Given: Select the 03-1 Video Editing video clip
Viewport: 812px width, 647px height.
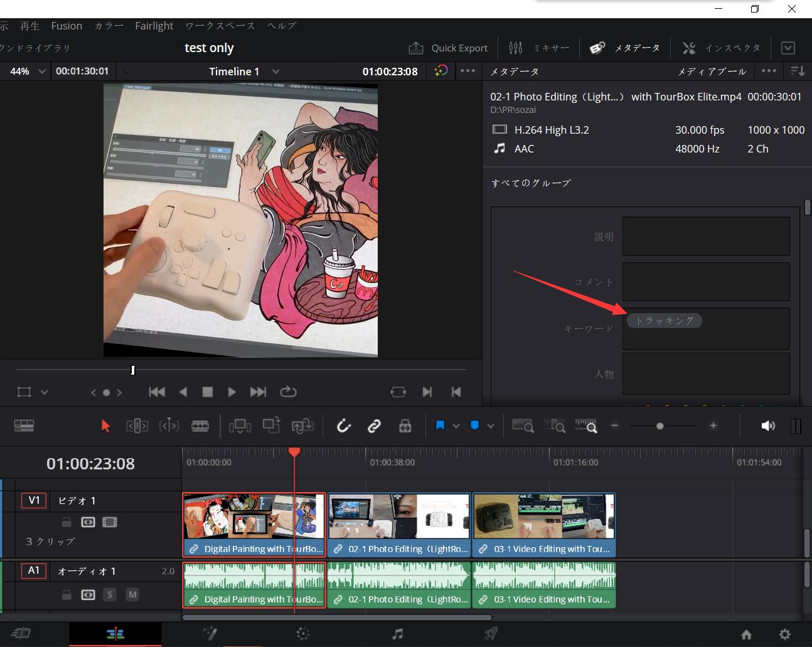Looking at the screenshot, I should coord(544,525).
